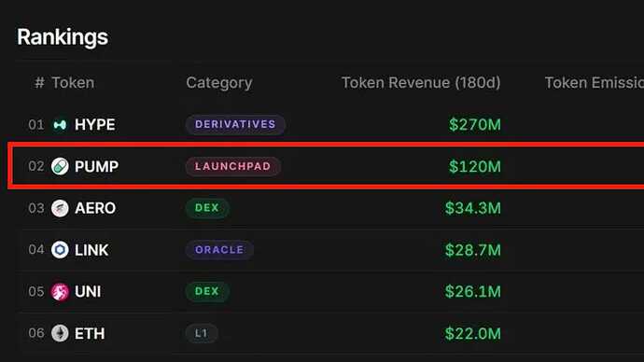Sort by Token Revenue (180d) column
Screen dimensions: 644x362
point(421,83)
